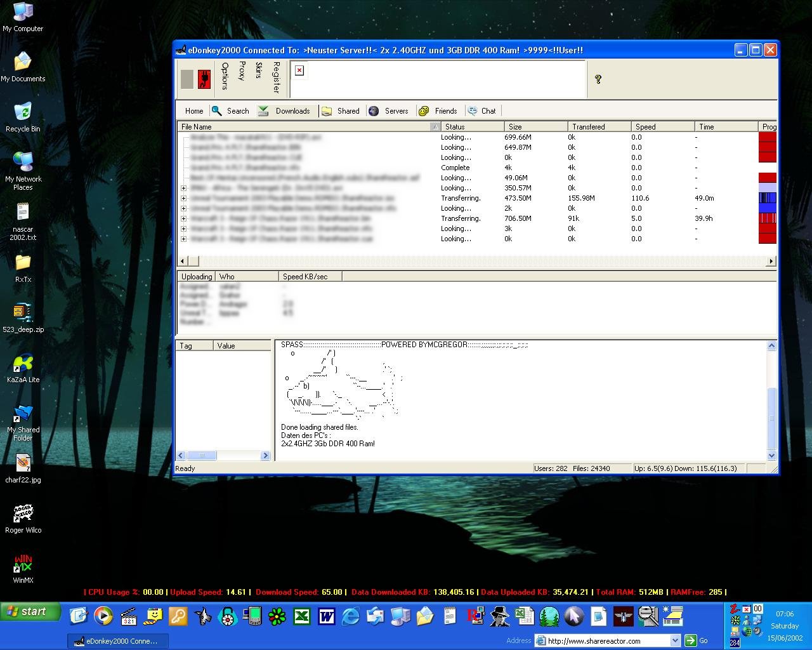Viewport: 812px width, 650px height.
Task: Expand the 706.50M transferring download entry
Action: 183,218
